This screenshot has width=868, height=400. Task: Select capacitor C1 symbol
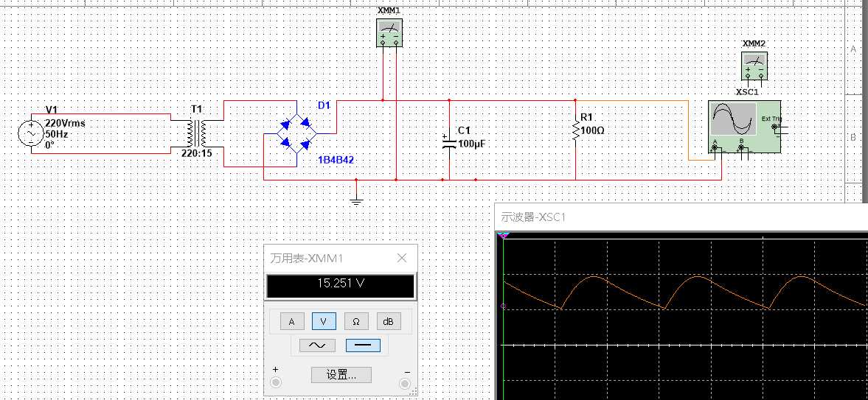449,141
